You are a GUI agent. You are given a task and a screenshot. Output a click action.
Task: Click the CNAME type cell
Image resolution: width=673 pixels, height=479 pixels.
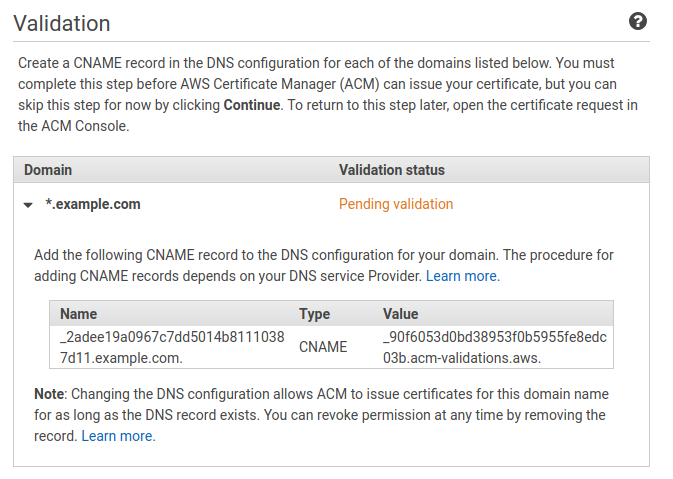tap(323, 347)
